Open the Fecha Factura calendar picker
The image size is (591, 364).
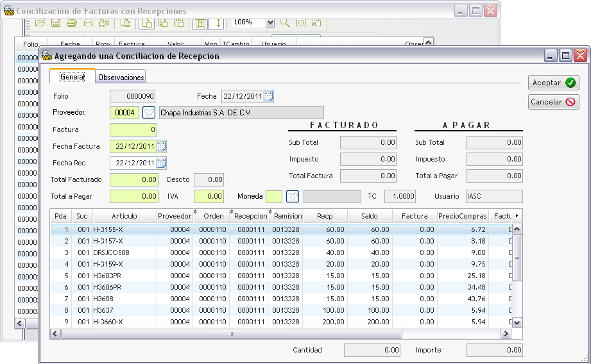click(x=161, y=146)
